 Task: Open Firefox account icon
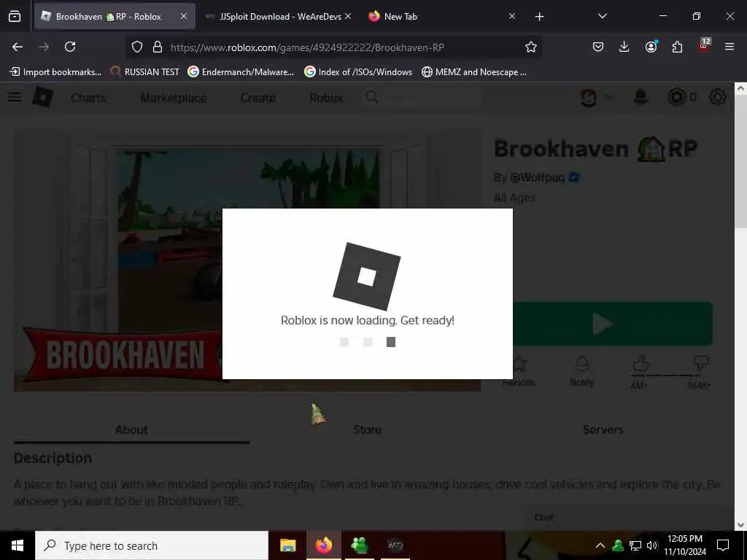coord(651,46)
